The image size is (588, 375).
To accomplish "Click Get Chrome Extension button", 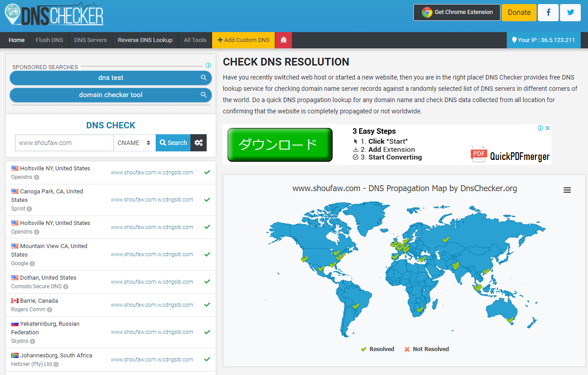I will point(457,13).
